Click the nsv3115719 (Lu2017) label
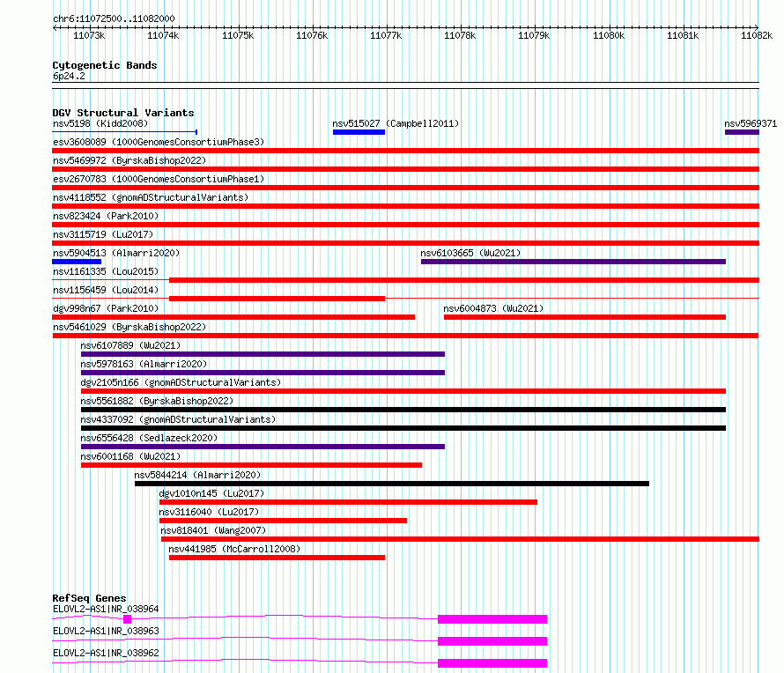 pos(103,234)
